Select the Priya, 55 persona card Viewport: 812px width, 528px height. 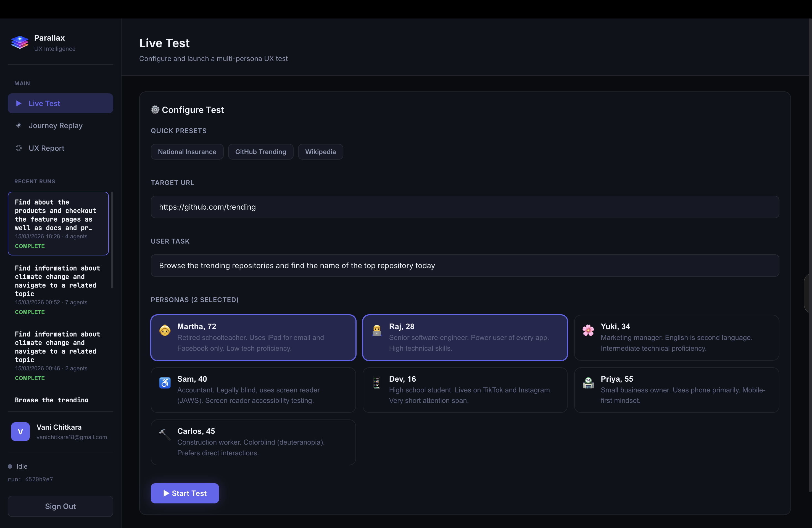(676, 390)
